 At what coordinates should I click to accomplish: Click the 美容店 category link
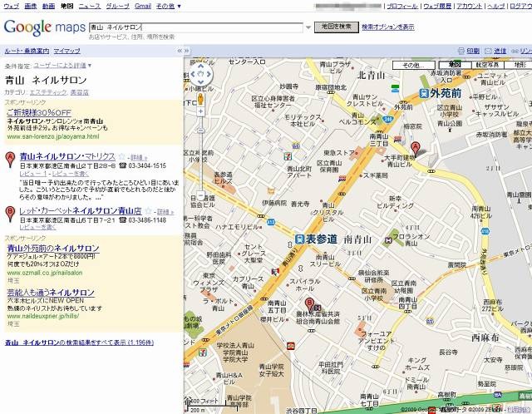80,92
